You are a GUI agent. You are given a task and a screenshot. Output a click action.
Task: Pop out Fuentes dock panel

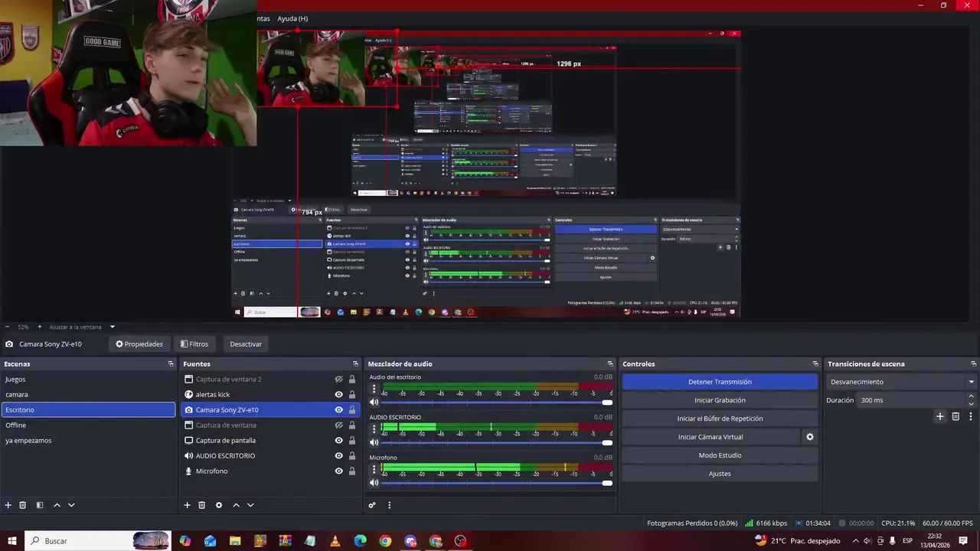[355, 364]
